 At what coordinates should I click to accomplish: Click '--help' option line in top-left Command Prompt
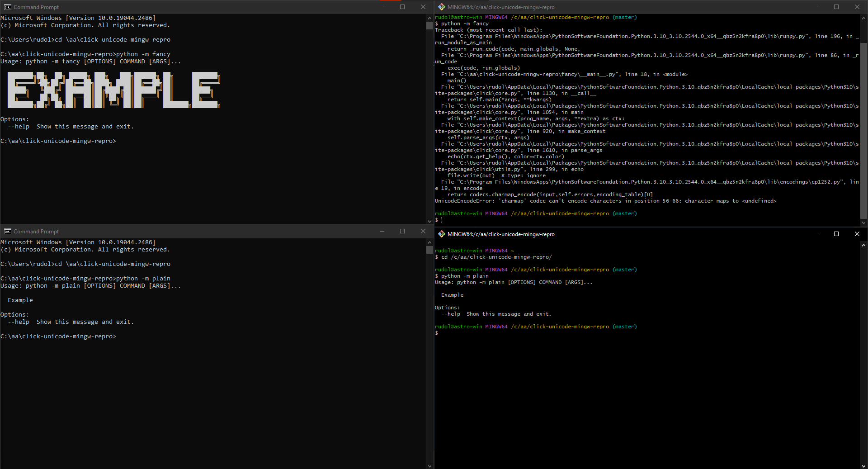click(71, 127)
